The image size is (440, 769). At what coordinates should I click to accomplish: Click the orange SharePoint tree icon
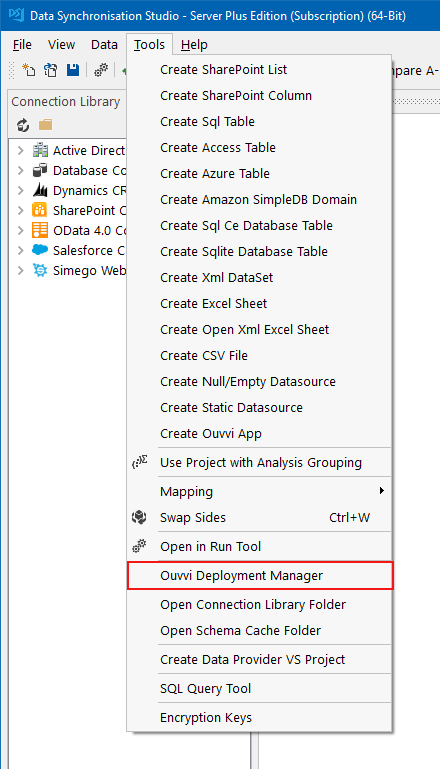[40, 210]
